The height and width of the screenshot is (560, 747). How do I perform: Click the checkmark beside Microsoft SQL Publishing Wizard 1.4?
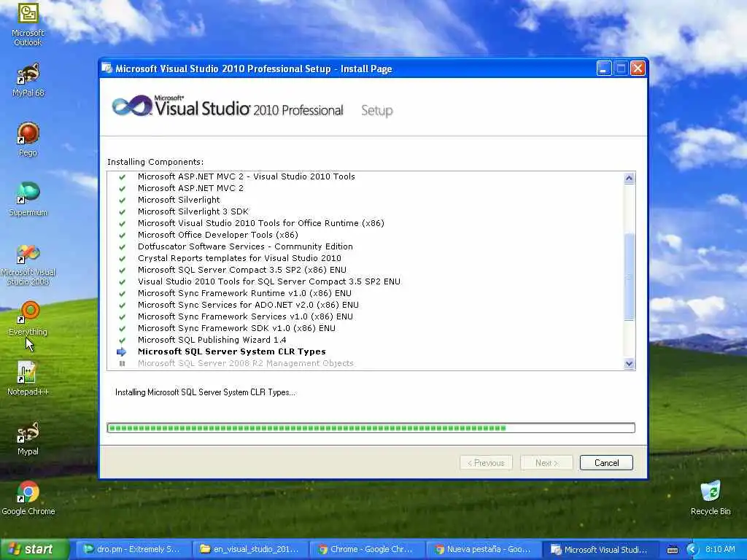click(122, 340)
